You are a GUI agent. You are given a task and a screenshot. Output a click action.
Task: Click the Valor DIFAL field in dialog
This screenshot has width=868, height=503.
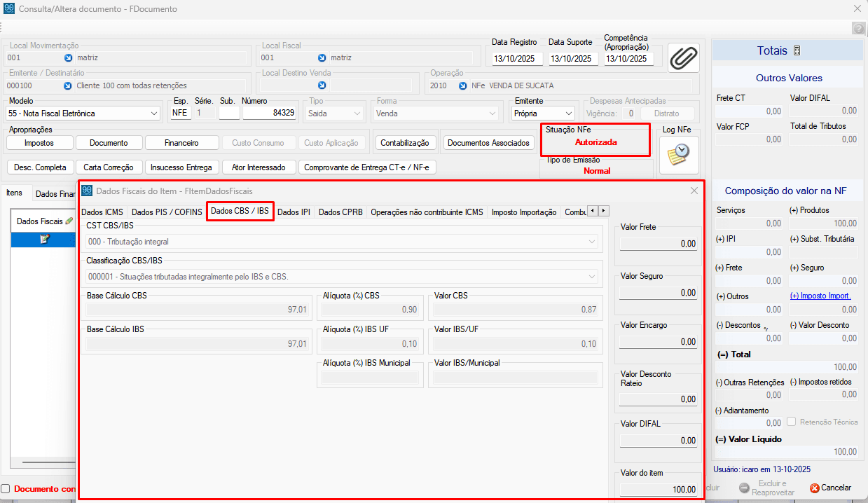click(x=659, y=441)
